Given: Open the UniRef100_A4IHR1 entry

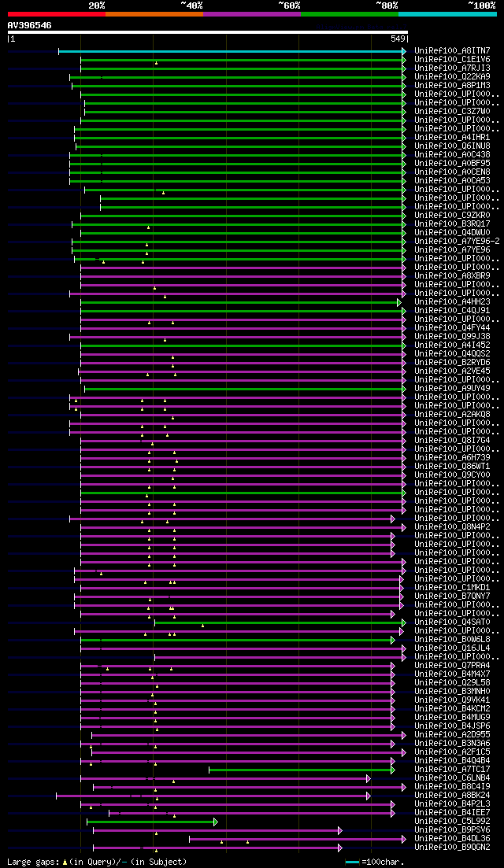Looking at the screenshot, I should coord(452,137).
